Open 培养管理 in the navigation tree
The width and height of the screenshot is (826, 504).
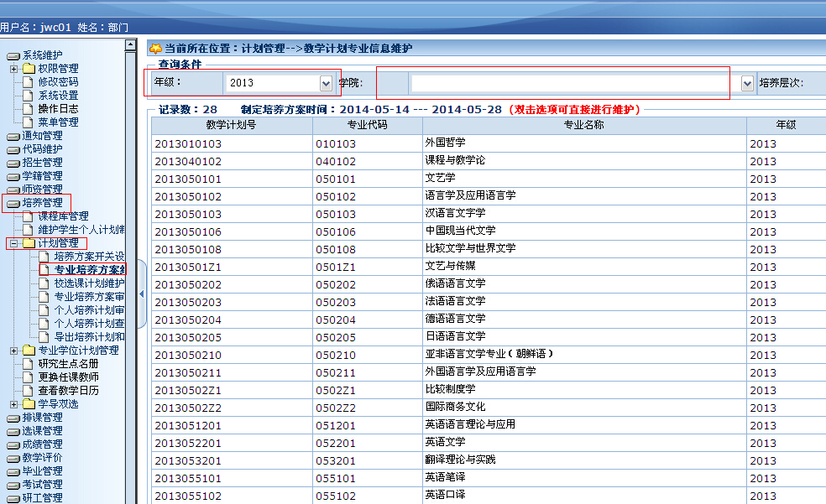coord(42,203)
